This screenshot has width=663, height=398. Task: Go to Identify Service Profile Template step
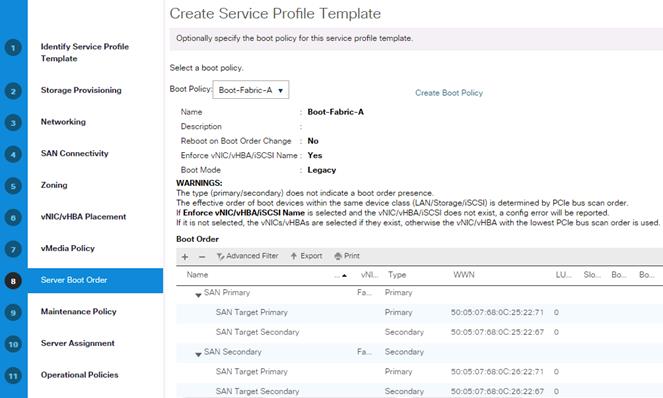[85, 52]
